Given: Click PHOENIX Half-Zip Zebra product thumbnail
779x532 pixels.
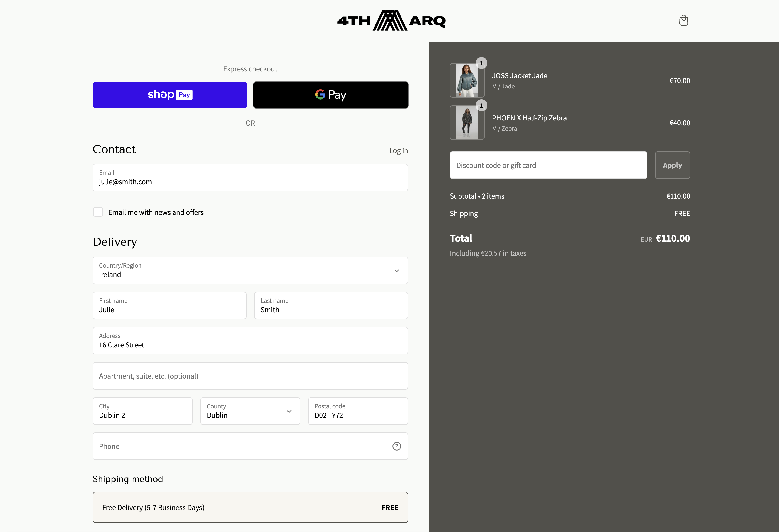Looking at the screenshot, I should click(x=467, y=123).
